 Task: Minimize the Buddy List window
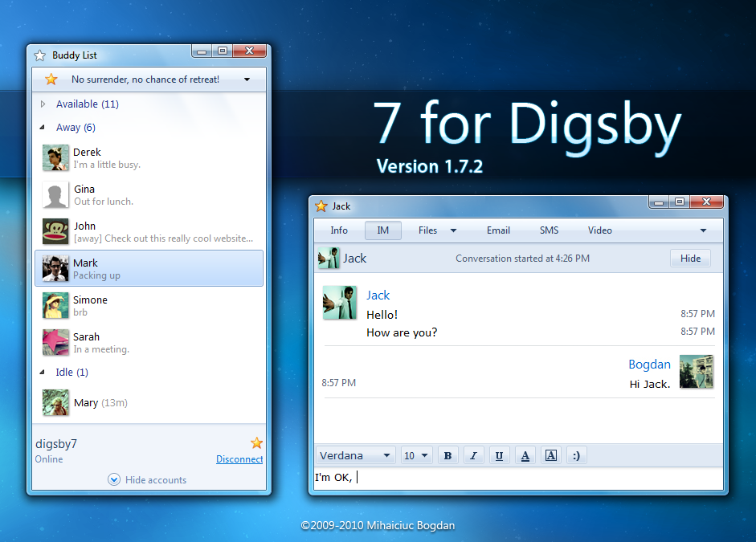(202, 51)
